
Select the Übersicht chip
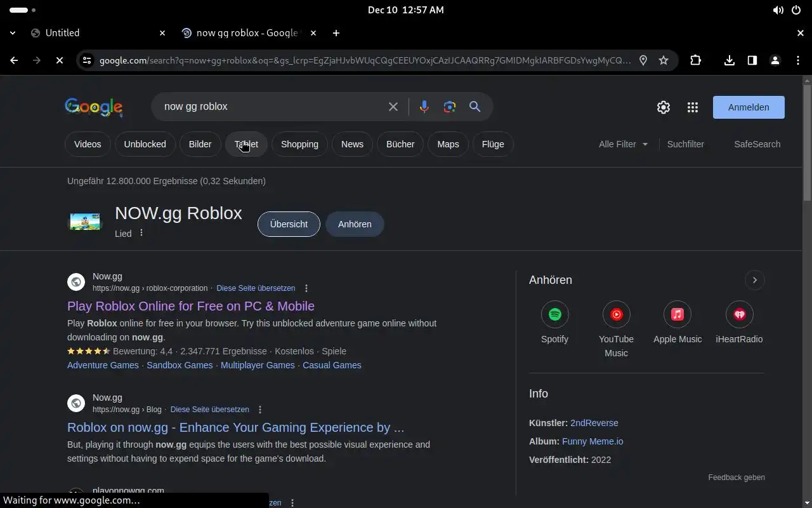289,224
